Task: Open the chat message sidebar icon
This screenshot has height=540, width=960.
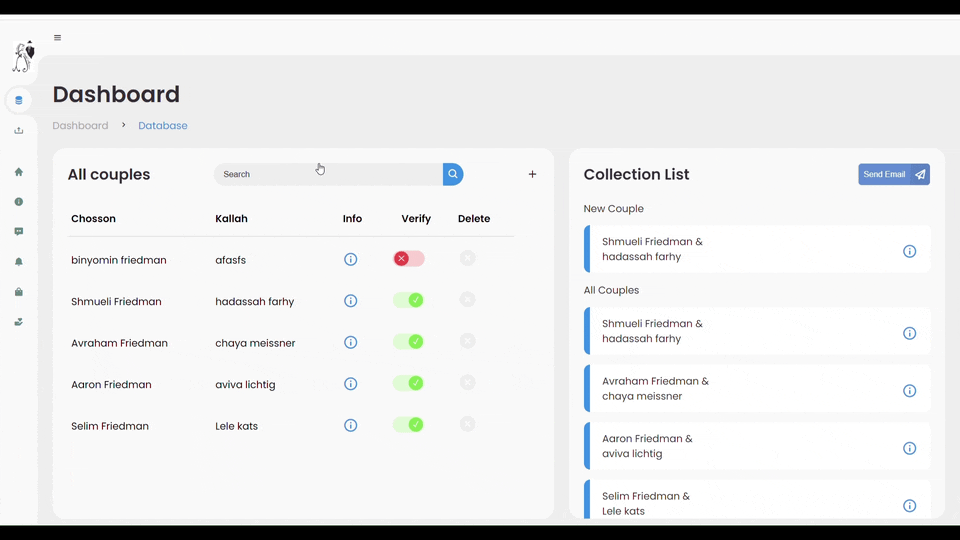Action: [19, 231]
